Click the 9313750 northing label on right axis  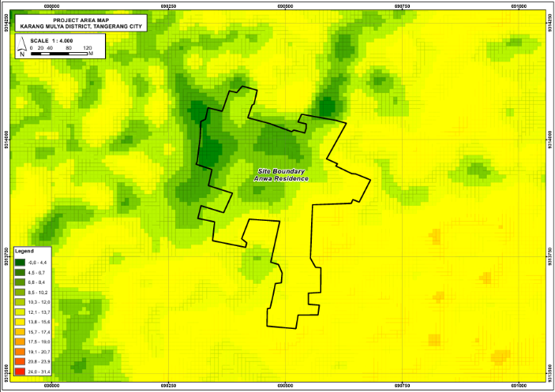[549, 256]
